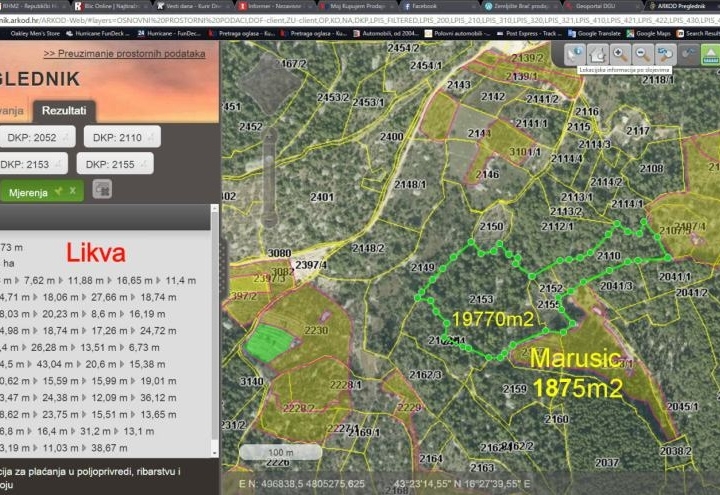Select the location info by layers tool
720x495 pixels.
(575, 55)
